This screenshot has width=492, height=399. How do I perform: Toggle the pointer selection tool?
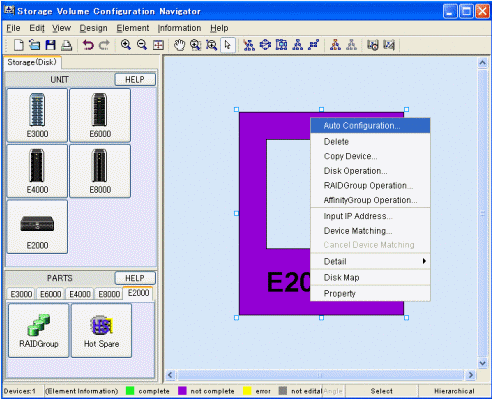pos(228,45)
